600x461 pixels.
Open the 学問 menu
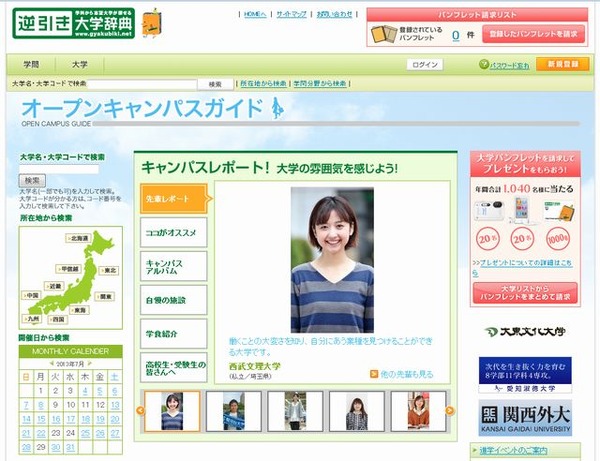[31, 64]
